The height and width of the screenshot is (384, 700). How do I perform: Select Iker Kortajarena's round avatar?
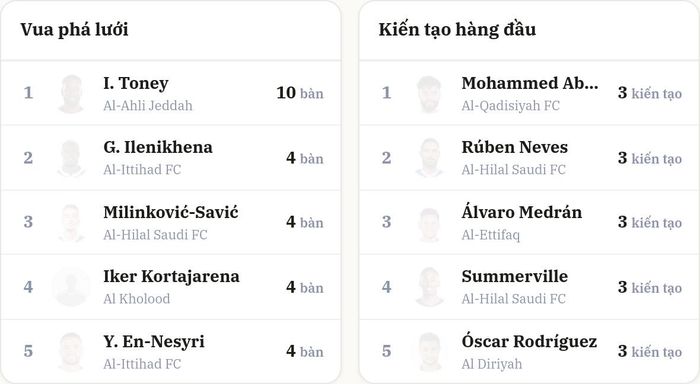(71, 287)
